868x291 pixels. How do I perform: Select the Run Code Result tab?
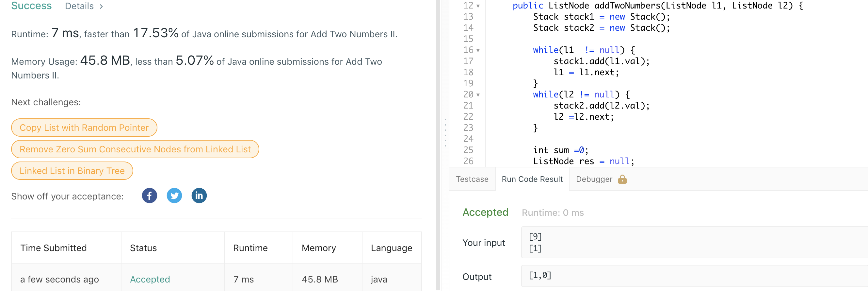point(532,179)
